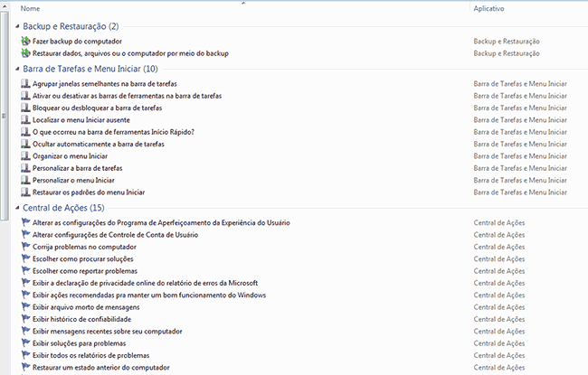Select Restaurar os padrões do menu Iniciar
Screen dimensions: 588x375
tap(89, 192)
